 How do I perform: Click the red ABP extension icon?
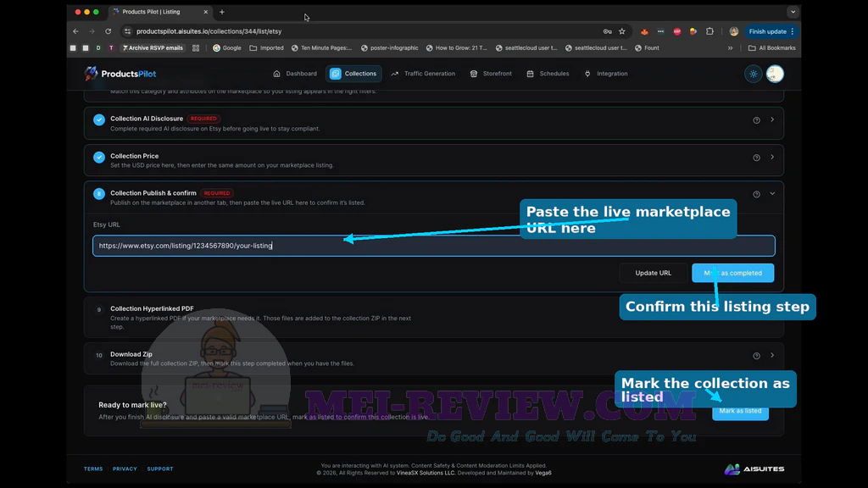pos(676,31)
